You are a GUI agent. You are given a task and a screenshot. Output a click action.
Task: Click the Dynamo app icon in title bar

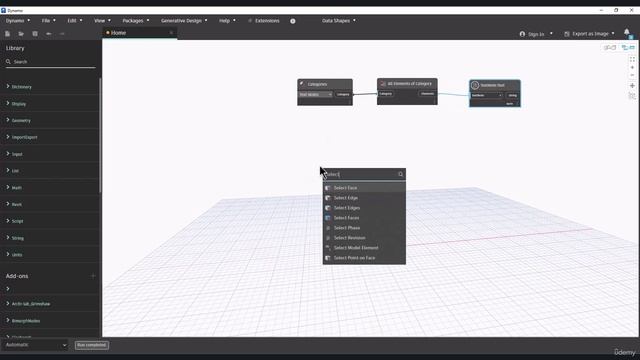pyautogui.click(x=3, y=10)
